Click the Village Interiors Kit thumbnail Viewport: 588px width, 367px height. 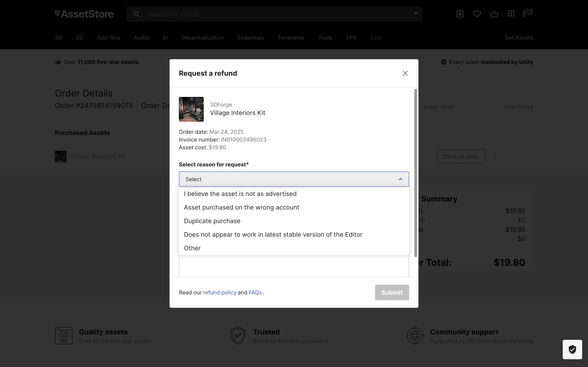191,109
